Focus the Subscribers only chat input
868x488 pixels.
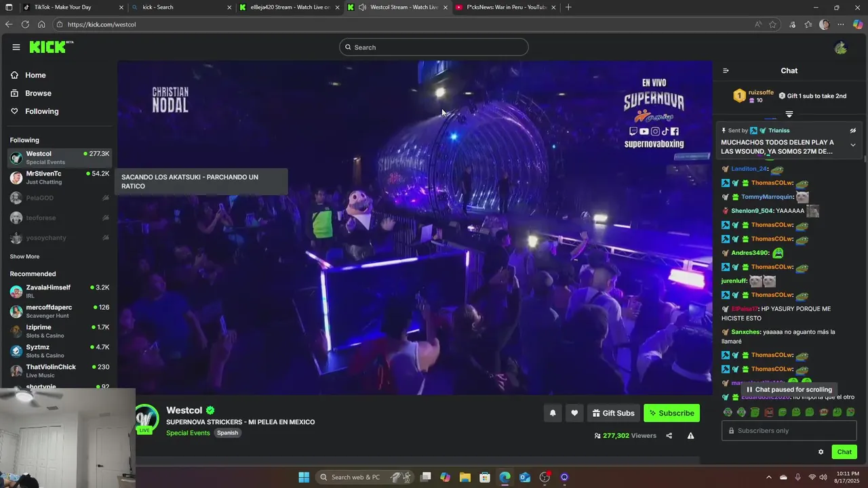(789, 430)
